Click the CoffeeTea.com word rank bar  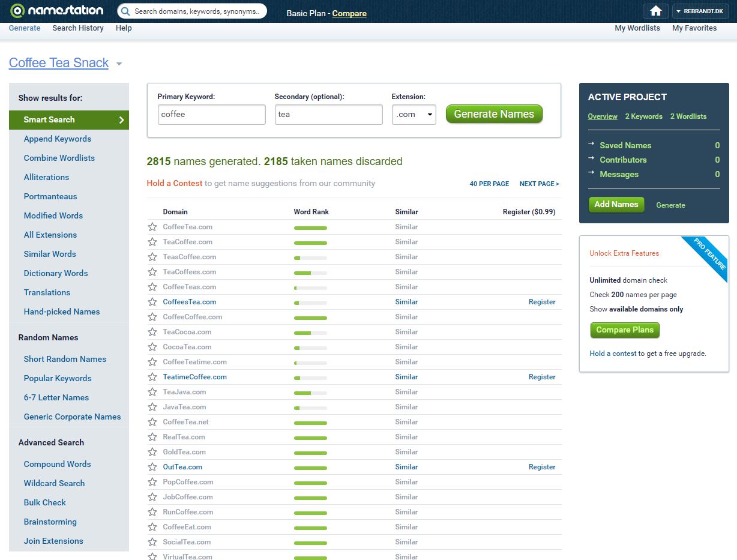310,227
